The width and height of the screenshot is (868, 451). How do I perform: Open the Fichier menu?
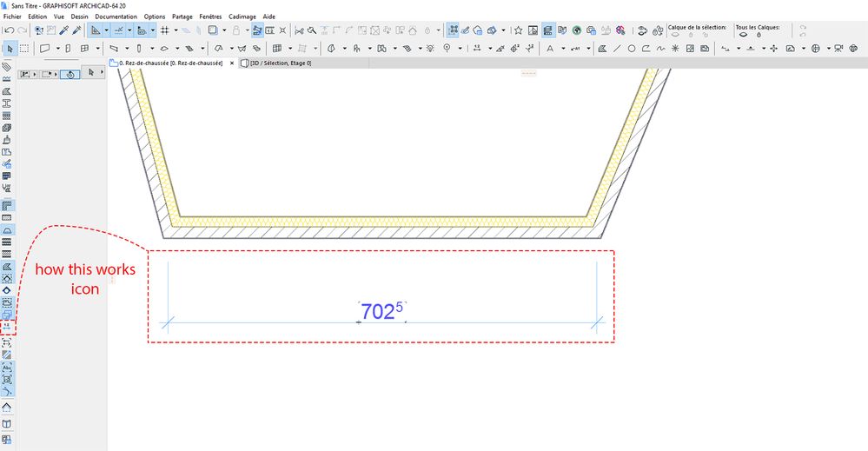tap(12, 17)
